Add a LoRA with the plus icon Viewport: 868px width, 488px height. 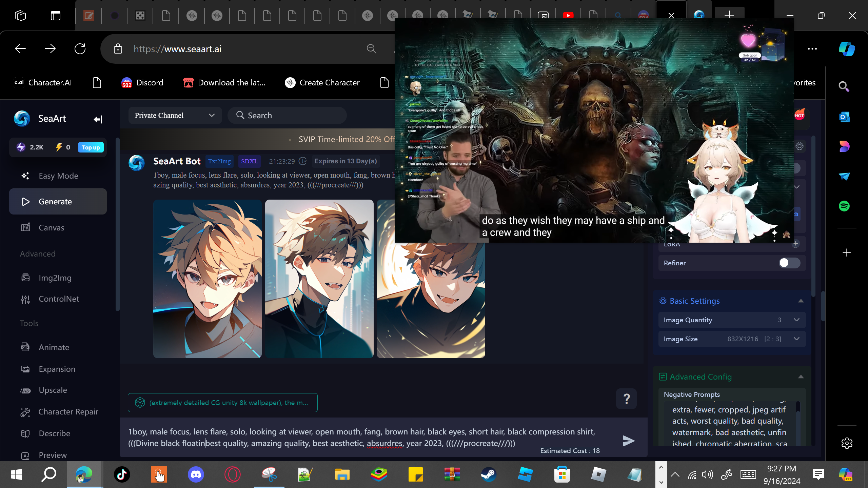pyautogui.click(x=796, y=244)
